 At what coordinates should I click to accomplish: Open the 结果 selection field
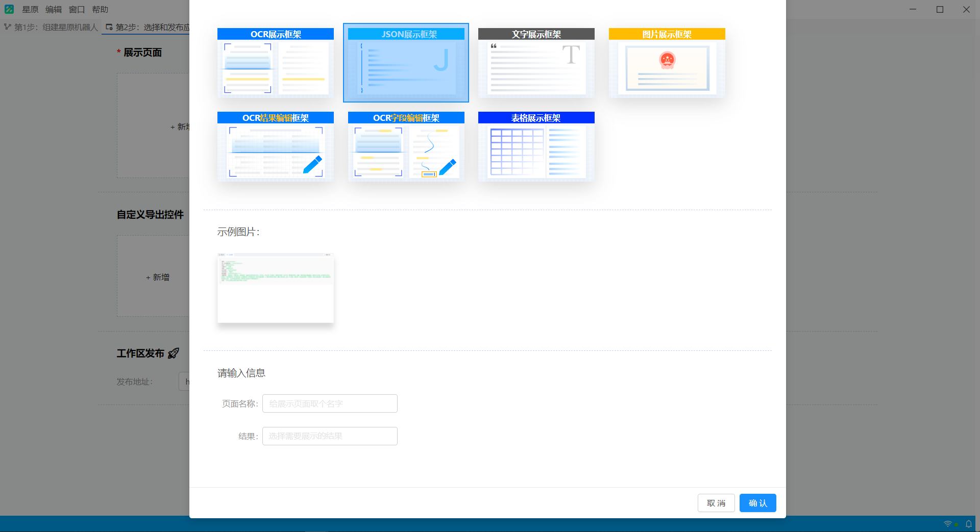tap(330, 436)
